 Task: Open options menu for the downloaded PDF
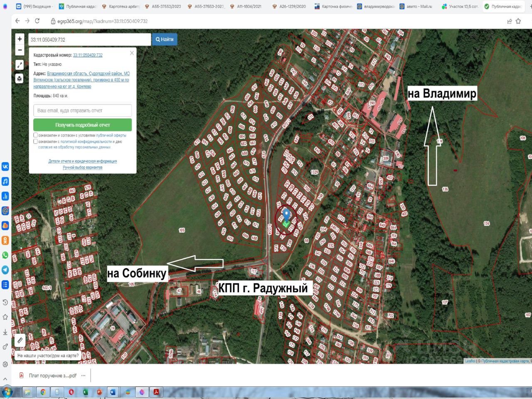click(x=84, y=375)
